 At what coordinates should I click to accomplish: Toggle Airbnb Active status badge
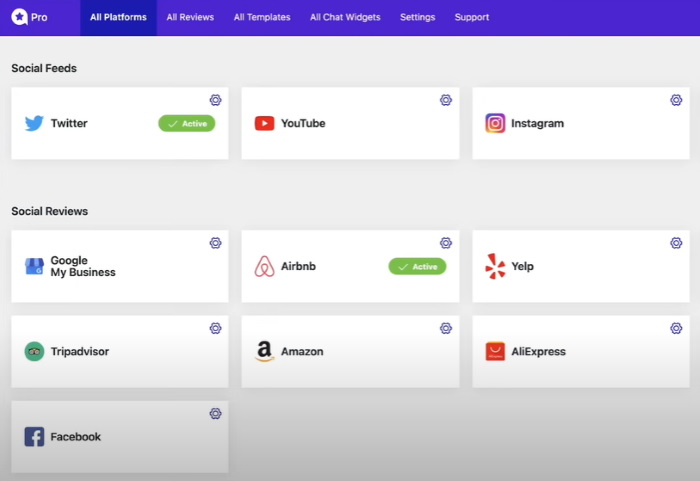(x=417, y=266)
